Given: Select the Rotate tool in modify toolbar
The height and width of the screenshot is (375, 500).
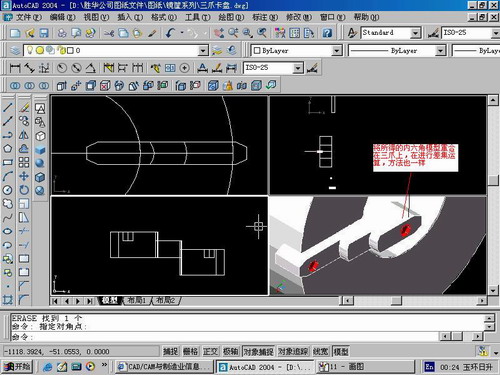Looking at the screenshot, I should (x=24, y=190).
